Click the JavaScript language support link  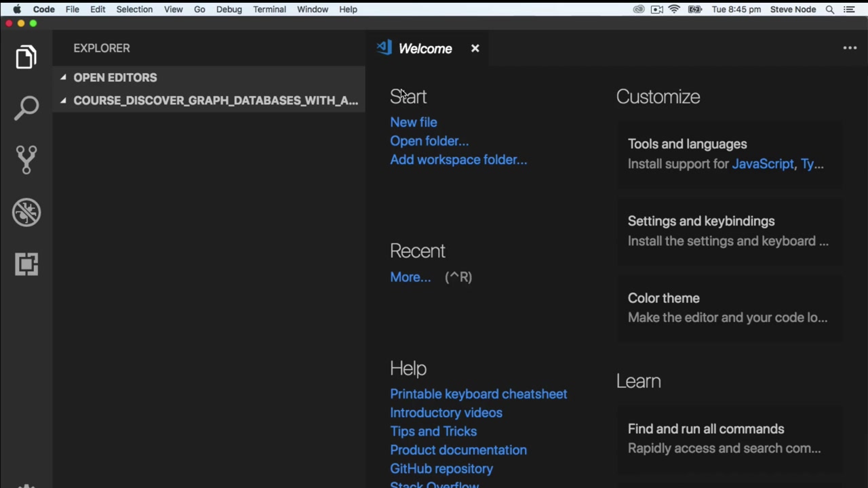tap(763, 164)
